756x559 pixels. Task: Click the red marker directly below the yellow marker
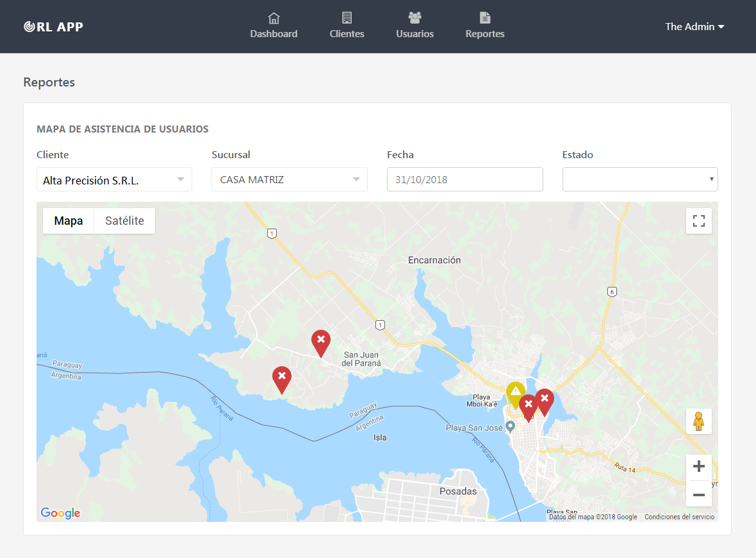[529, 407]
